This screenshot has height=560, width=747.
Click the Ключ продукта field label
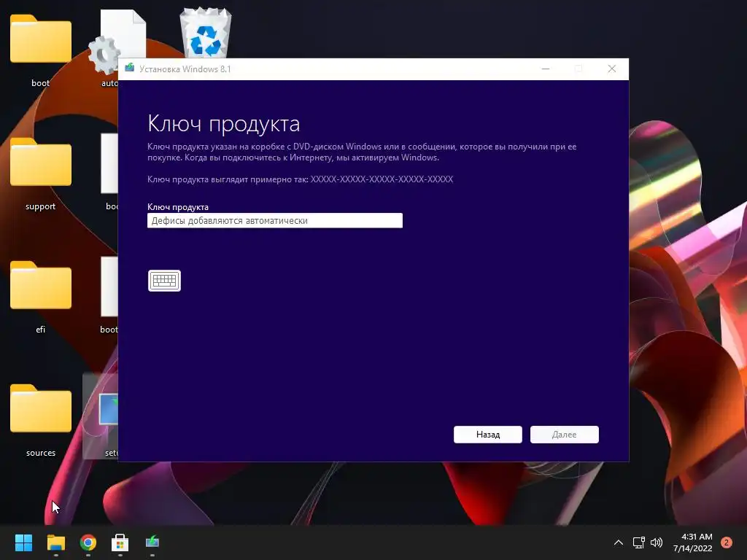click(178, 207)
